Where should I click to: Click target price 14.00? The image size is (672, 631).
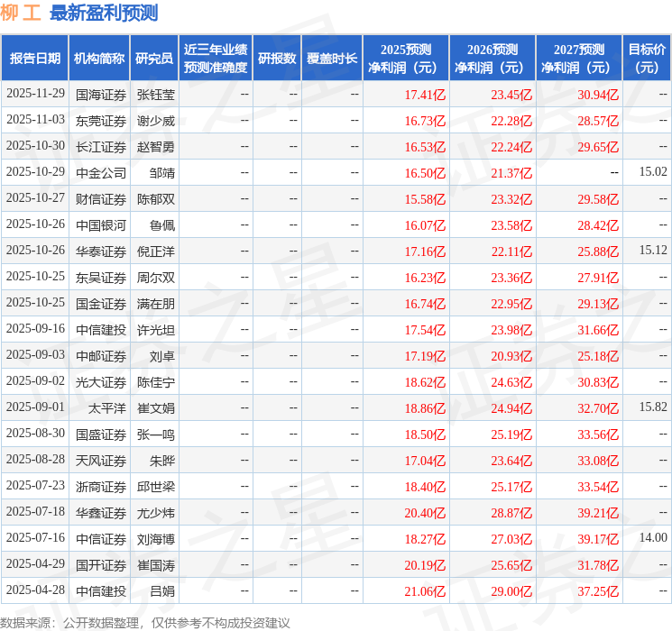point(653,537)
